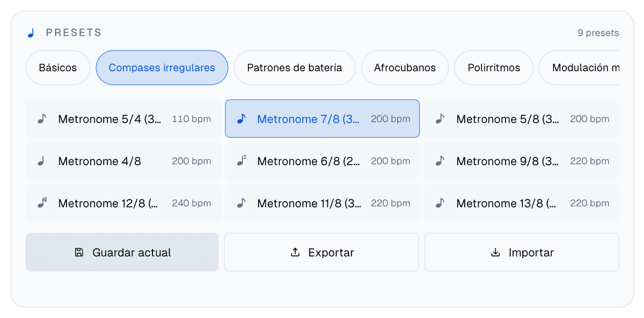Load the Metronome 4/8 preset
The image size is (644, 318).
tap(123, 161)
